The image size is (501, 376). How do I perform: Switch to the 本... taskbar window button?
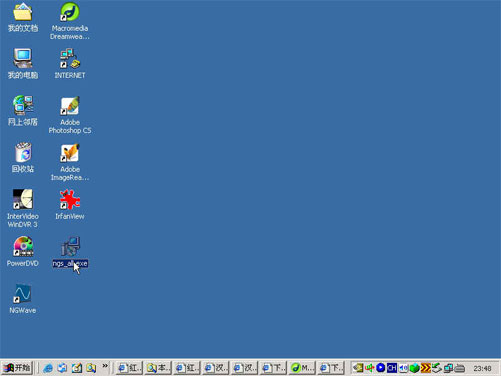[x=158, y=368]
